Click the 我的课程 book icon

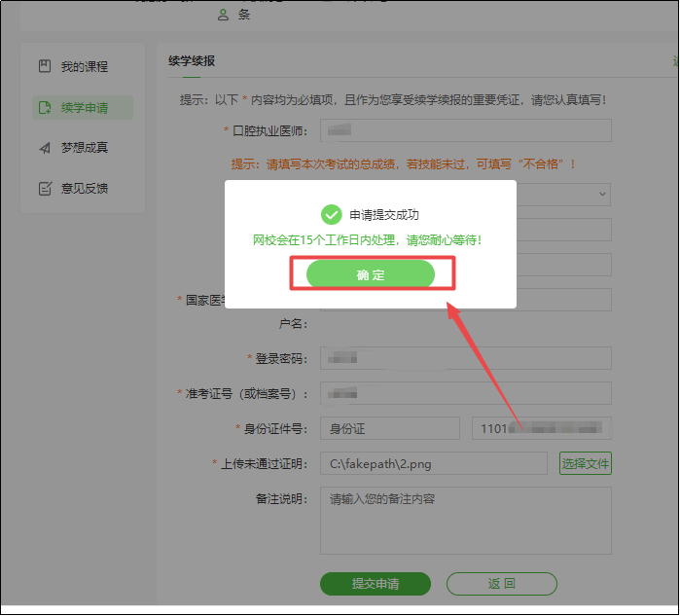pos(45,66)
